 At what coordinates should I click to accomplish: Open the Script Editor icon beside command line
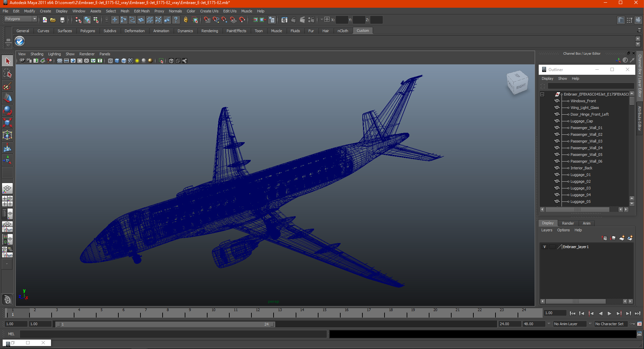point(640,334)
